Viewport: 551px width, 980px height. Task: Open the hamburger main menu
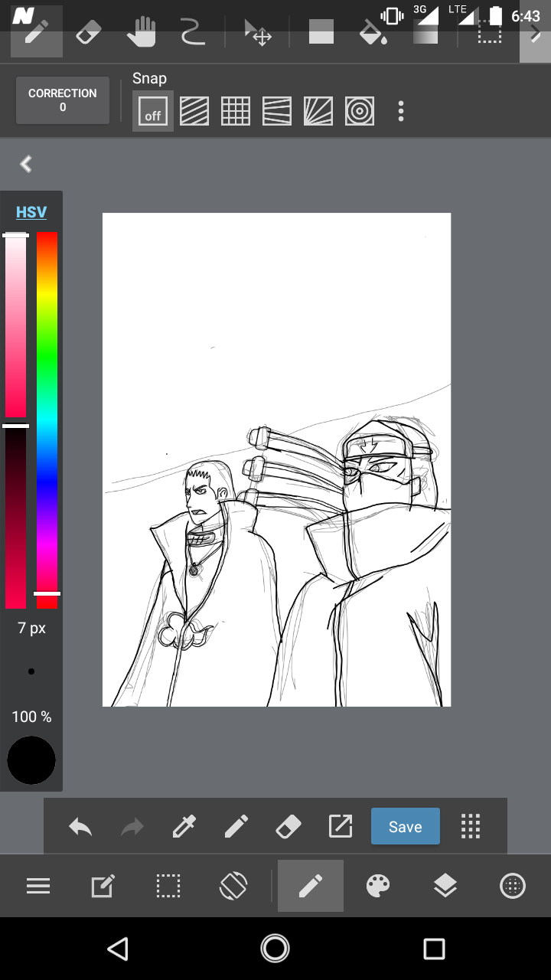[x=38, y=886]
